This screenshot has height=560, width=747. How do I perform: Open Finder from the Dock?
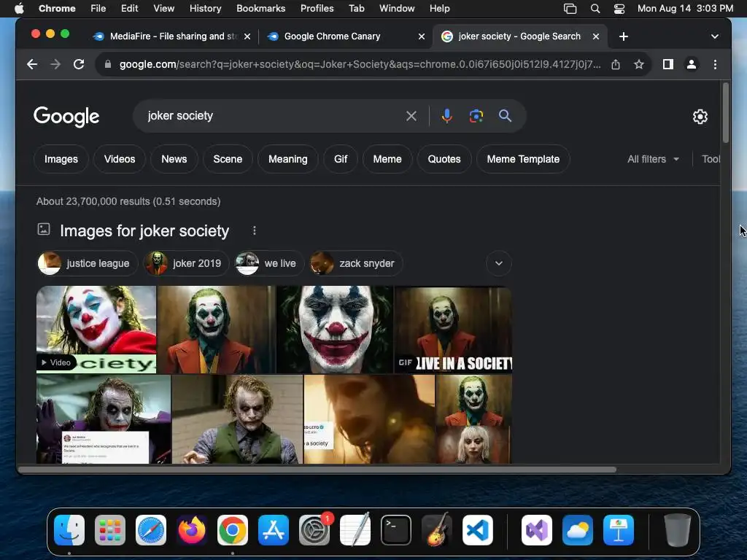pyautogui.click(x=69, y=530)
